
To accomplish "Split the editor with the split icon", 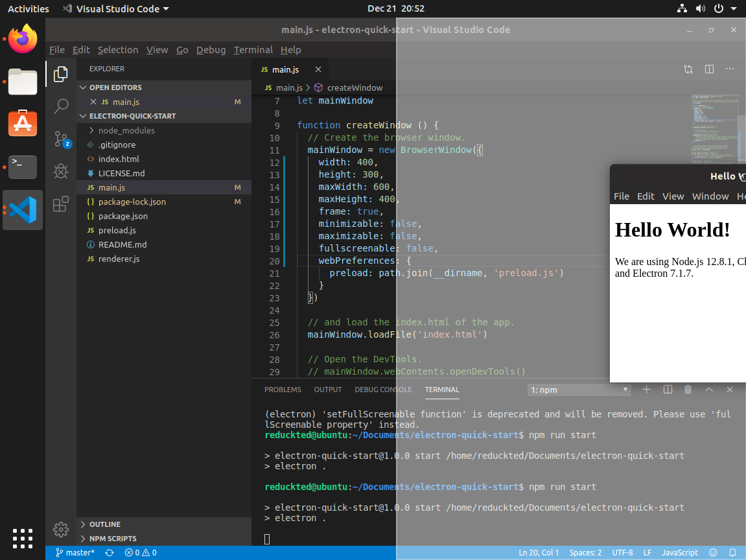I will tap(709, 69).
